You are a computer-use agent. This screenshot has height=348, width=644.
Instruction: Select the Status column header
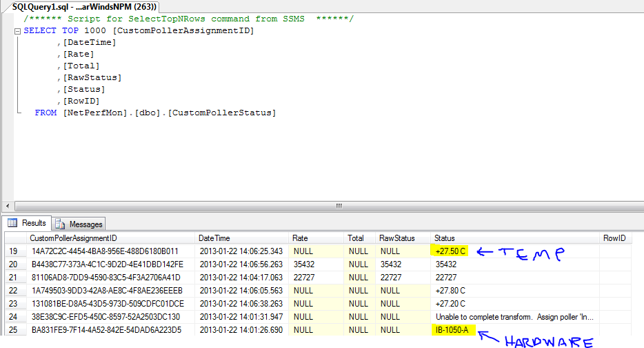pyautogui.click(x=514, y=238)
